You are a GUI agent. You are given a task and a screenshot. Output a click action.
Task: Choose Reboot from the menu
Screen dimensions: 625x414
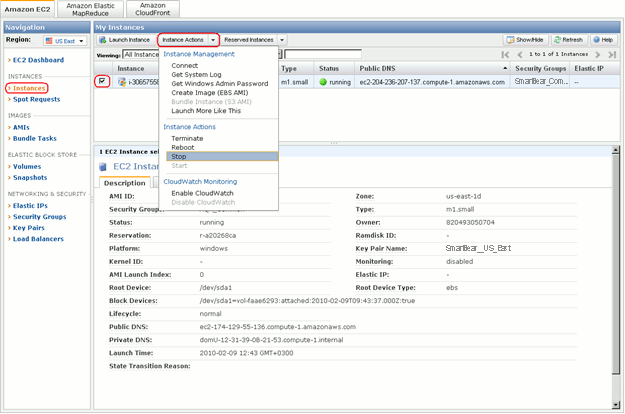point(183,147)
